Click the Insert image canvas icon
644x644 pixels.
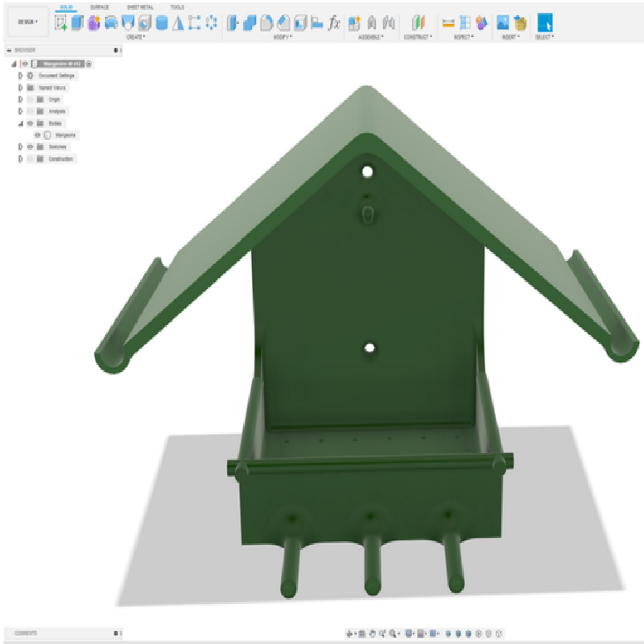click(502, 23)
